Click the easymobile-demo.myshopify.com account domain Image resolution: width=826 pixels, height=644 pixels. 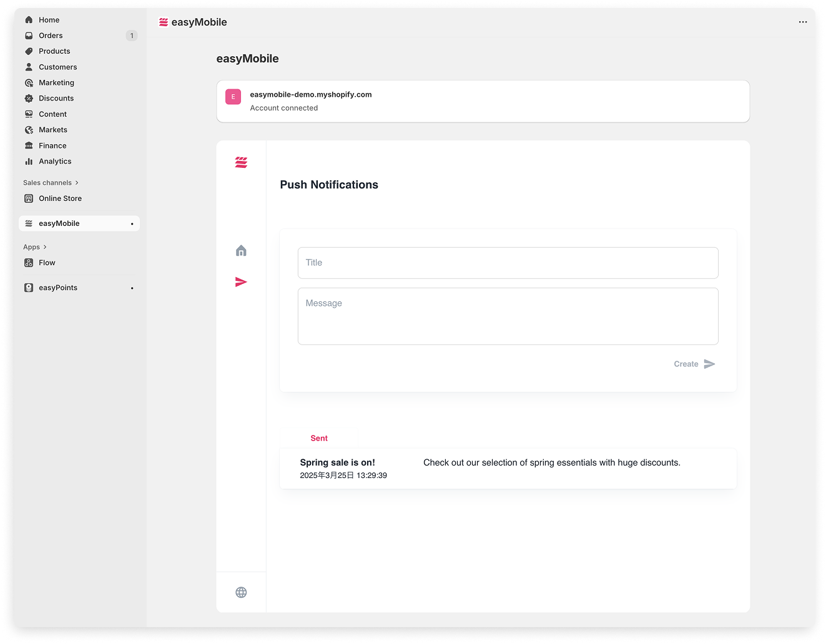[311, 95]
